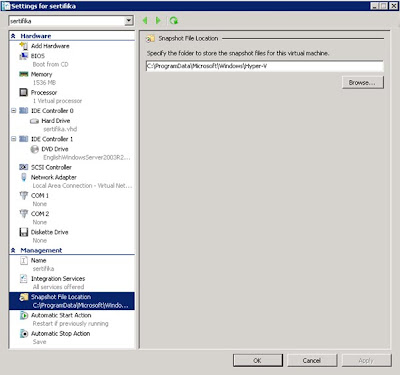
Task: Collapse the IDE Controller 0 node
Action: click(x=14, y=110)
